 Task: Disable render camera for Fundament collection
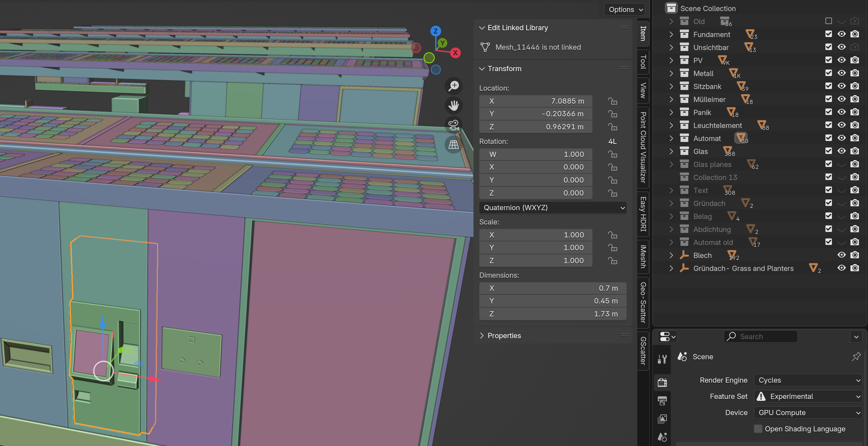click(855, 34)
